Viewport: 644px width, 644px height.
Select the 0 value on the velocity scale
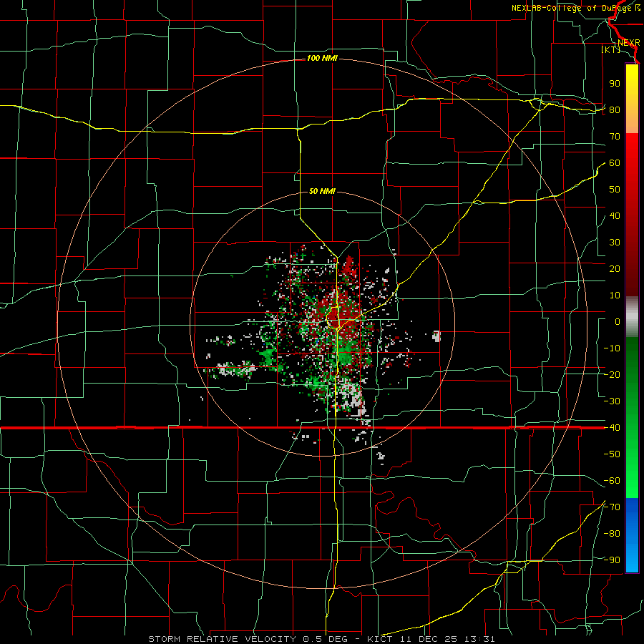click(618, 322)
